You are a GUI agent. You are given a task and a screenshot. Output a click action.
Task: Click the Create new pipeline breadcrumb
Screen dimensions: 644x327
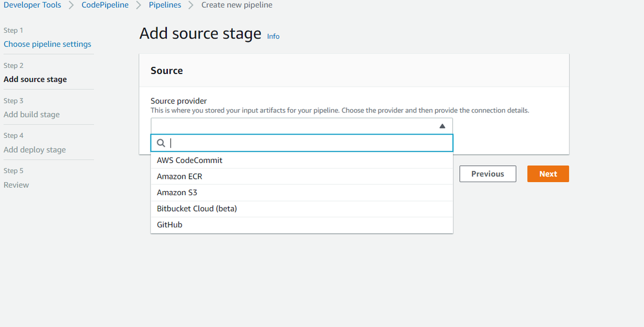click(237, 5)
